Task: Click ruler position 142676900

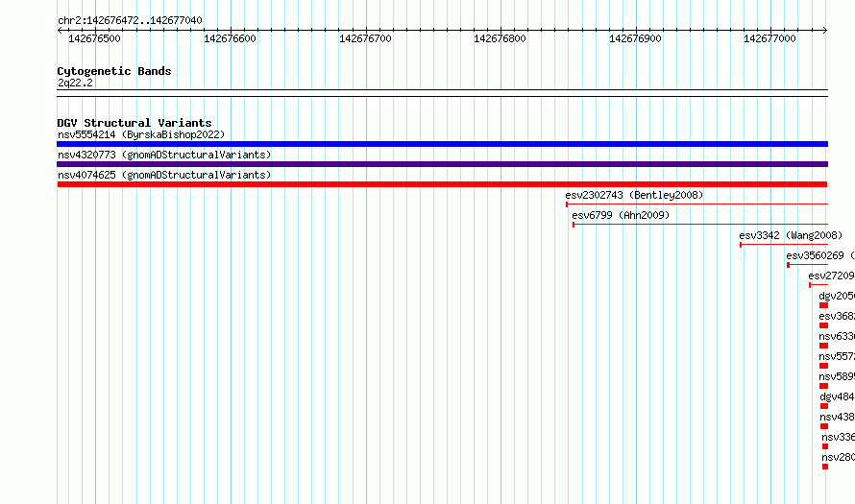Action: coord(635,38)
